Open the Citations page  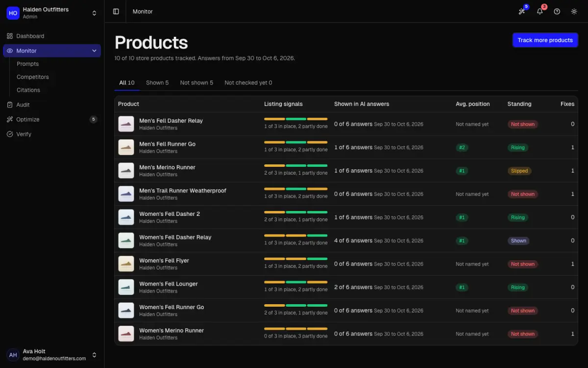pos(28,90)
